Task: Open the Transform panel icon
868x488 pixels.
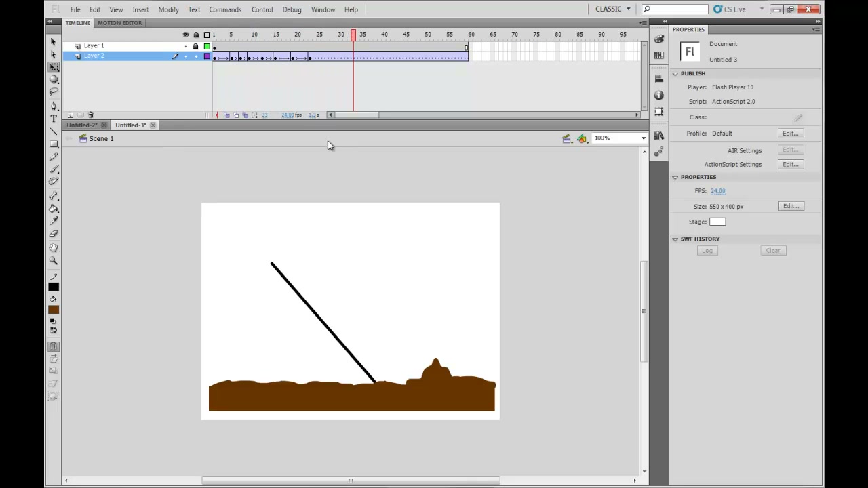Action: [x=658, y=112]
